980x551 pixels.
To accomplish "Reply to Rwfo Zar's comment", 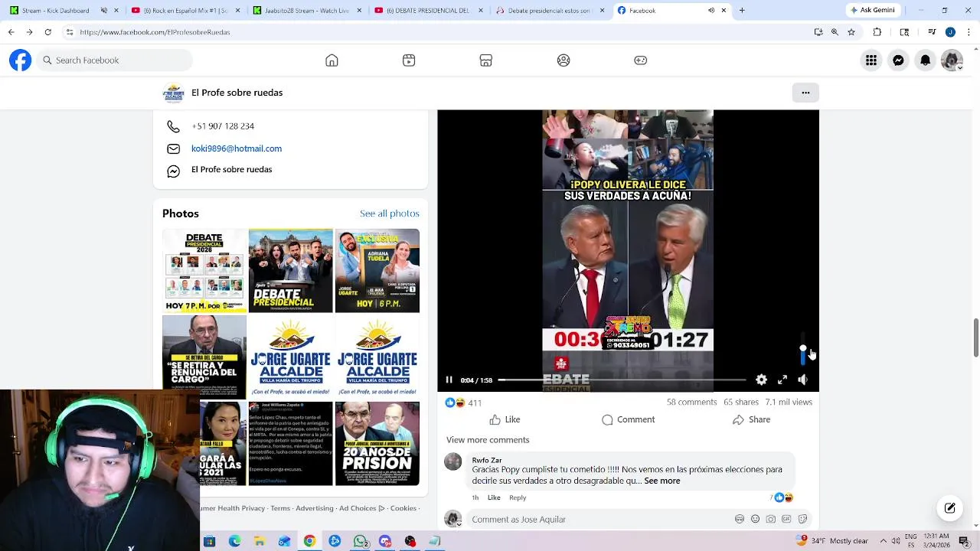I will pos(518,497).
